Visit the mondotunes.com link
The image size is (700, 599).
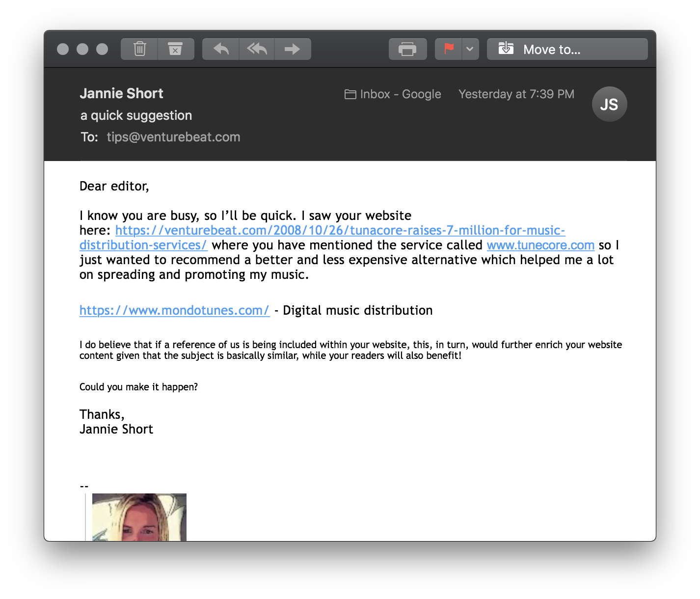coord(175,310)
